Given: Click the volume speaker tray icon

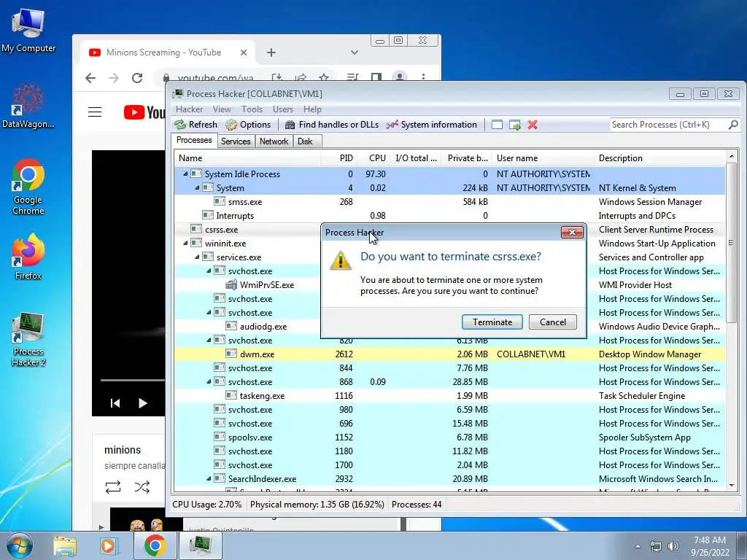Looking at the screenshot, I should coord(673,546).
